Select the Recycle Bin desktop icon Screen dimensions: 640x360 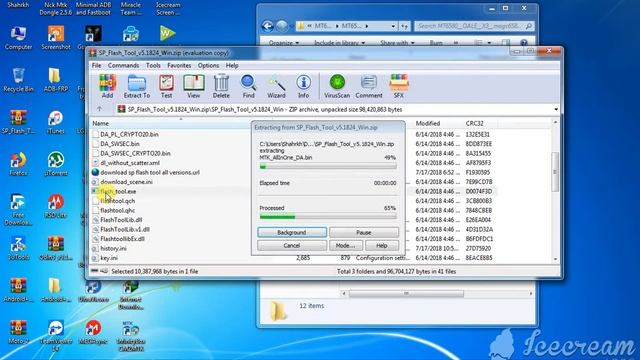pos(18,80)
